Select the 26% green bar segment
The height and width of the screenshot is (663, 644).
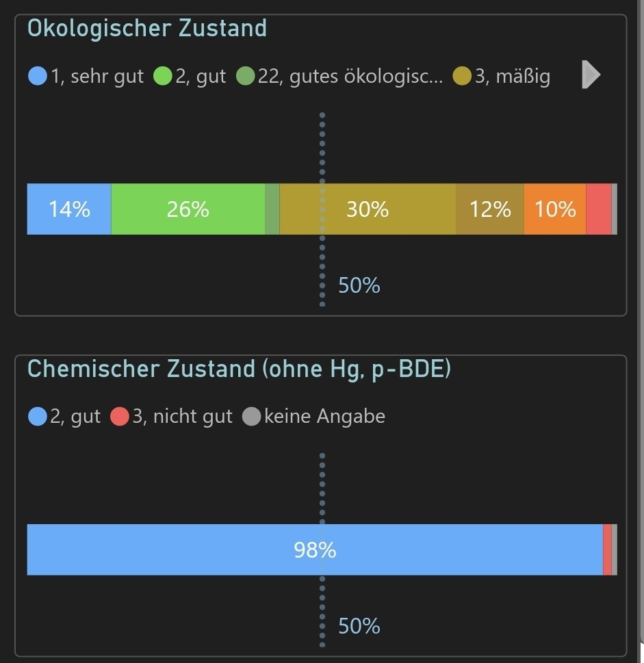[x=188, y=209]
